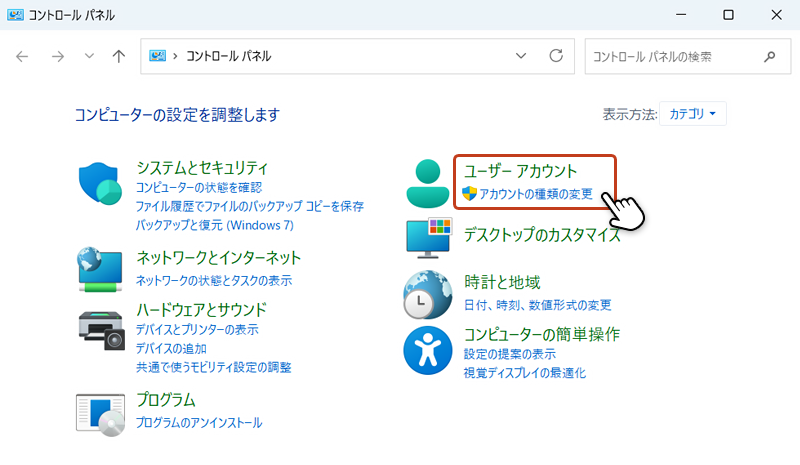Open ハードウェアとサウンド category
This screenshot has width=800, height=465.
point(201,309)
